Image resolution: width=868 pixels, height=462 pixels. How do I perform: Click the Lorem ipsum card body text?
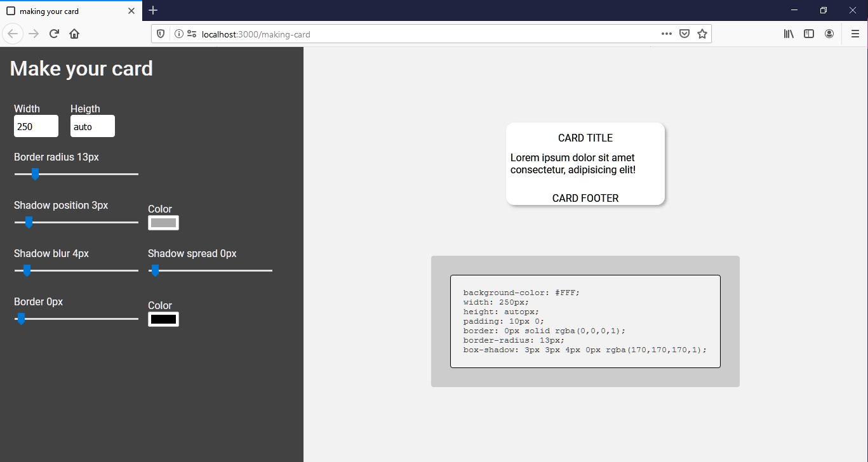(x=573, y=164)
